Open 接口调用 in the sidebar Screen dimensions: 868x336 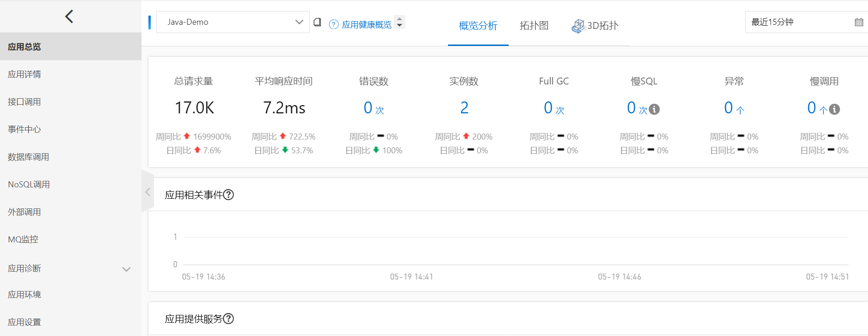(x=71, y=101)
